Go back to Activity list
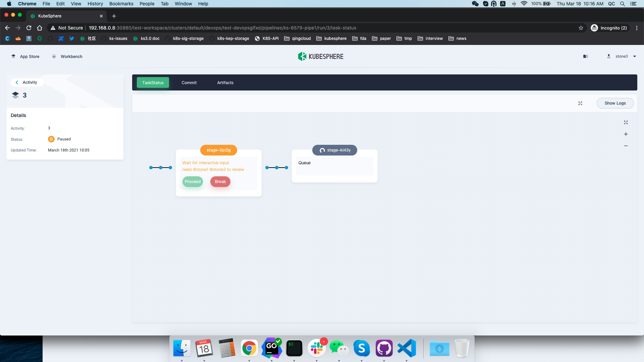The image size is (644, 362). point(27,82)
